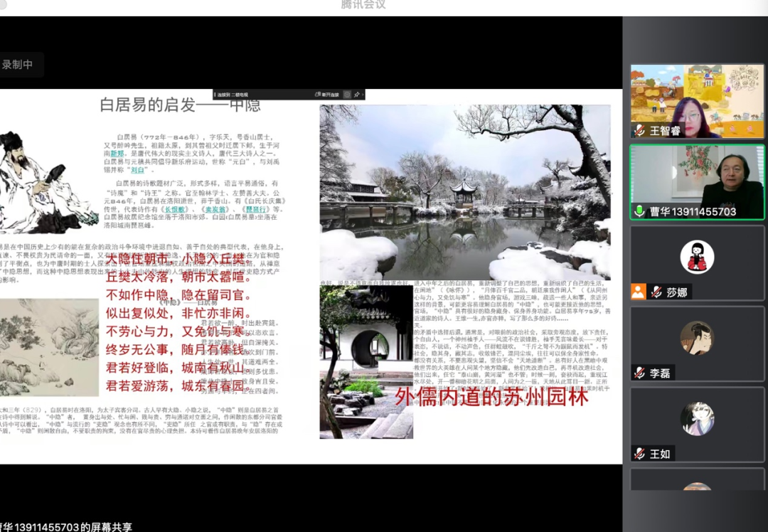Open the settings gear on the connection toolbar
Viewport: 768px width, 532px height.
click(x=348, y=95)
